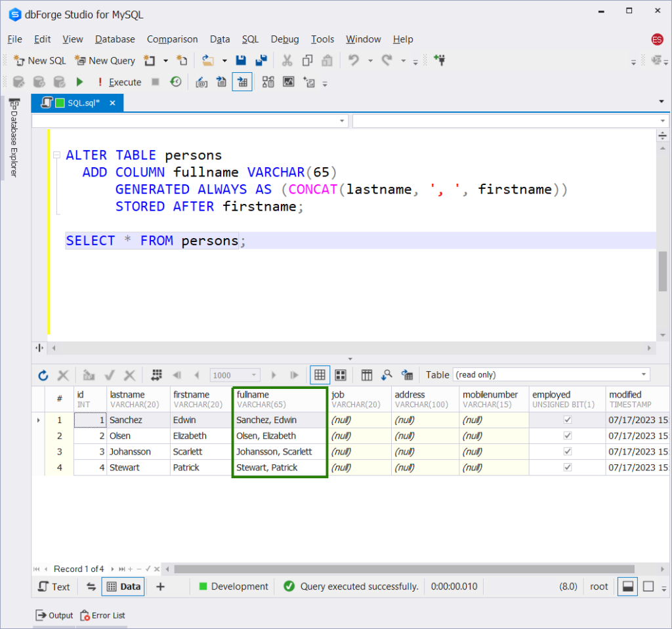Close the SQL.sql tab
Image resolution: width=672 pixels, height=629 pixels.
click(x=112, y=103)
